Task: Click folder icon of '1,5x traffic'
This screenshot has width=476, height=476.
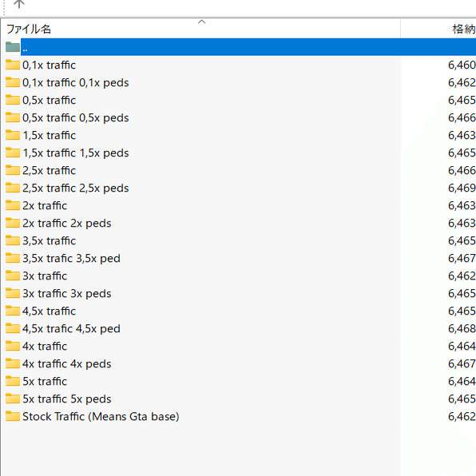Action: tap(13, 135)
